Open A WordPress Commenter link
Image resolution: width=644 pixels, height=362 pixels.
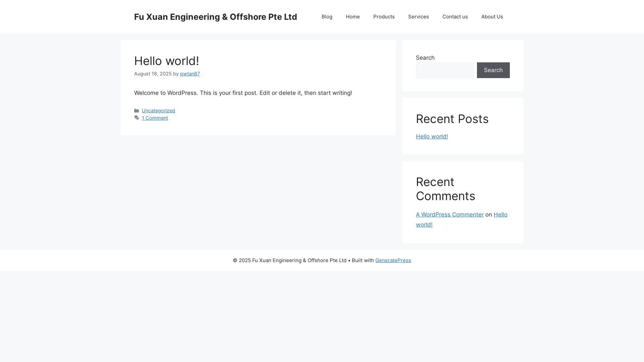click(449, 215)
